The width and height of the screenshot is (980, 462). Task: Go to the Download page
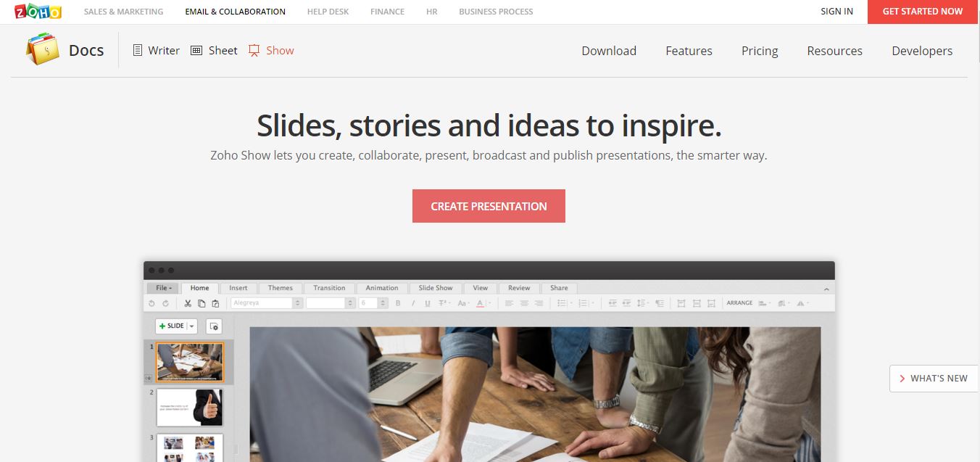tap(609, 51)
